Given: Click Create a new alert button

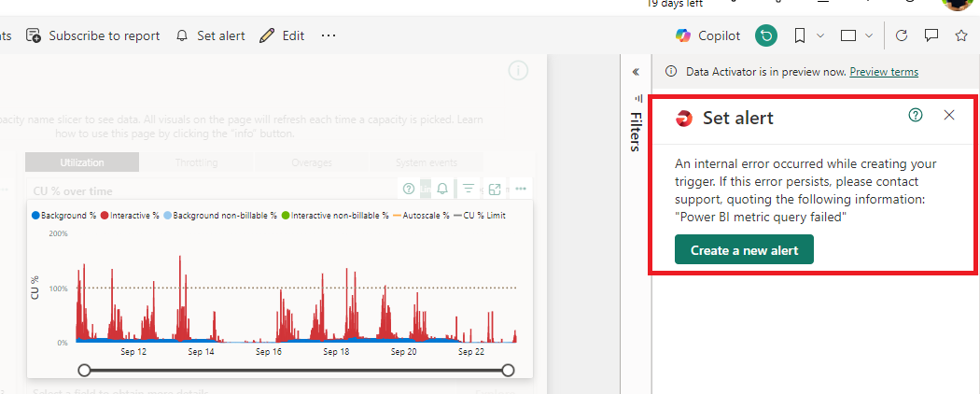Looking at the screenshot, I should pos(745,250).
